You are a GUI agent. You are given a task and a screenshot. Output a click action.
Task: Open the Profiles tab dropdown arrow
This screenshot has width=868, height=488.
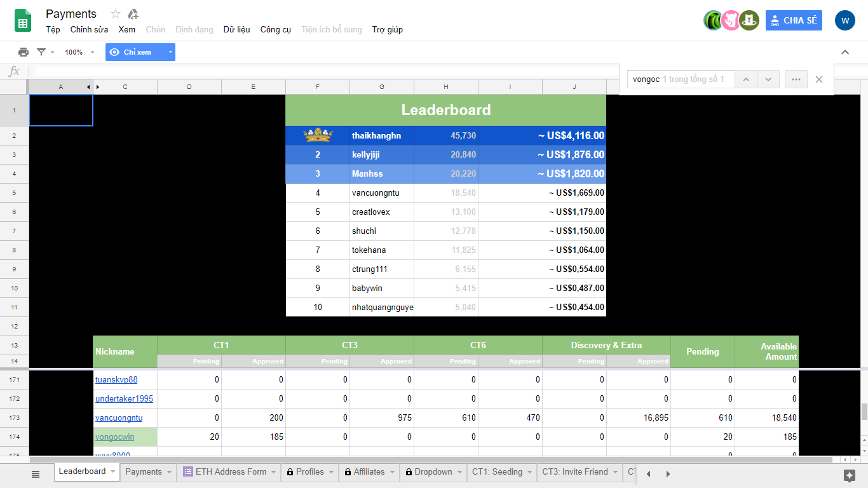click(331, 472)
